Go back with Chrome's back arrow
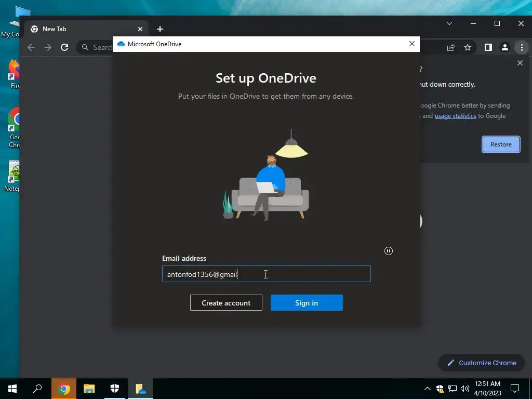The width and height of the screenshot is (532, 399). (31, 47)
